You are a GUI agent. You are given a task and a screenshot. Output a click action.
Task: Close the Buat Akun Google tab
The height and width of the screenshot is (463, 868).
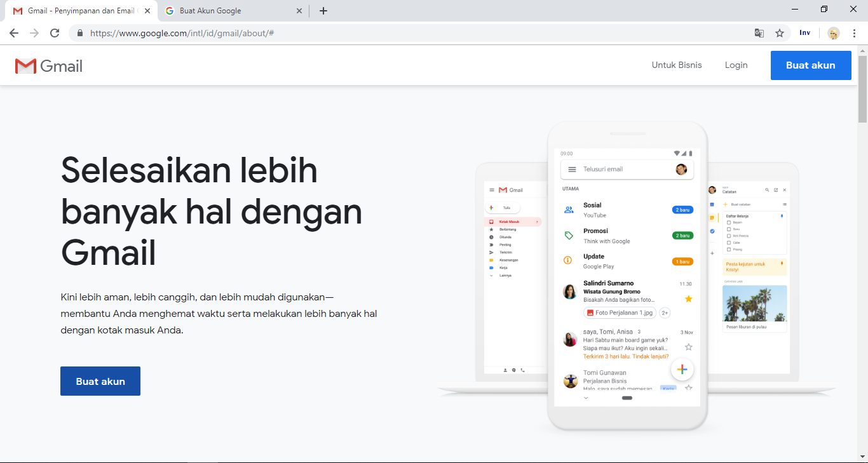pos(299,11)
